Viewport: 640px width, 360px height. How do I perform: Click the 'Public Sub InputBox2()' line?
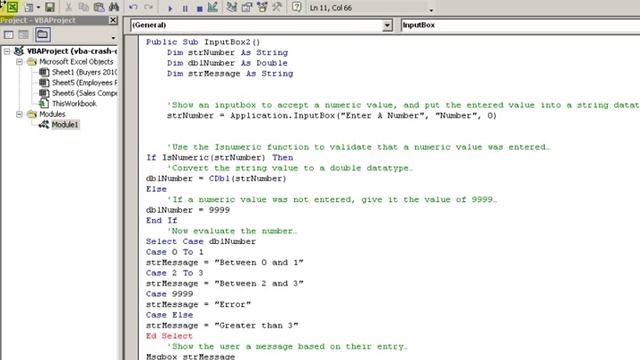click(x=203, y=42)
